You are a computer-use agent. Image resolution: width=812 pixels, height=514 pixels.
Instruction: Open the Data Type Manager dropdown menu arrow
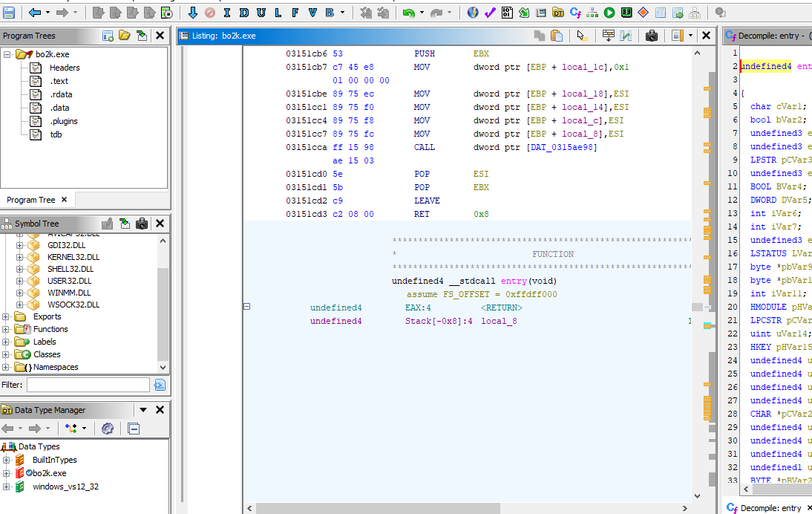coord(143,410)
